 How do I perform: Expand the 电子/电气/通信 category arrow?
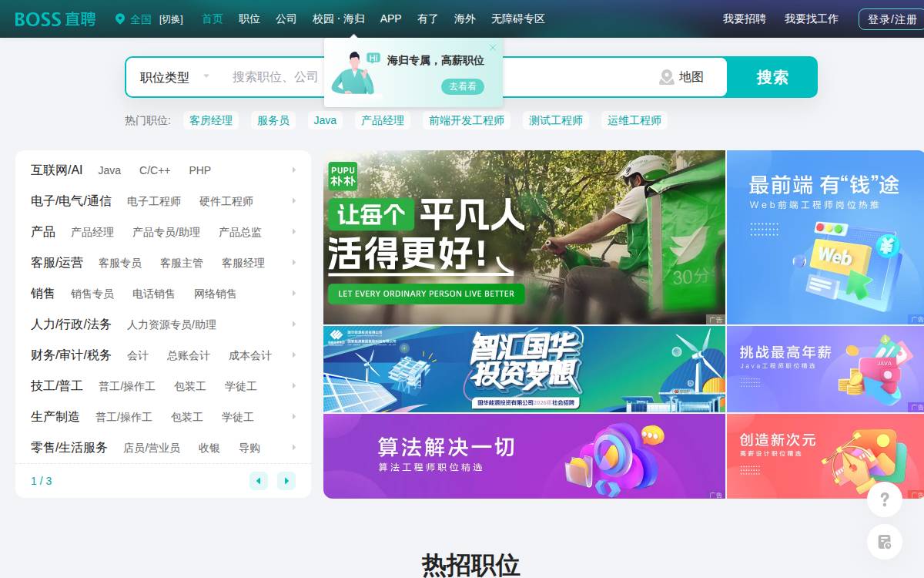pyautogui.click(x=294, y=200)
